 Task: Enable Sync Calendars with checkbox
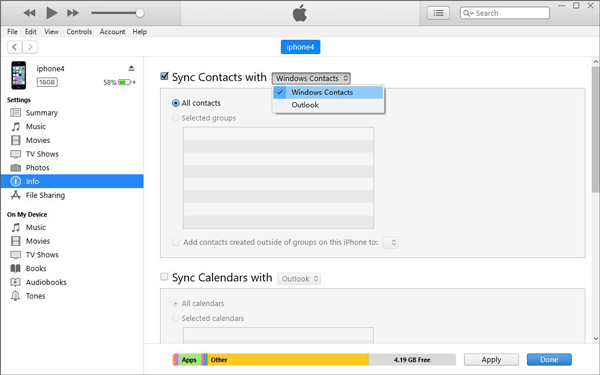tap(164, 277)
